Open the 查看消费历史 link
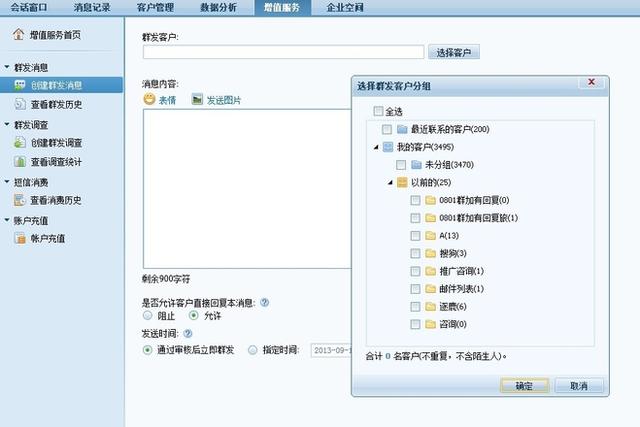Viewport: 640px width, 427px height. 56,200
